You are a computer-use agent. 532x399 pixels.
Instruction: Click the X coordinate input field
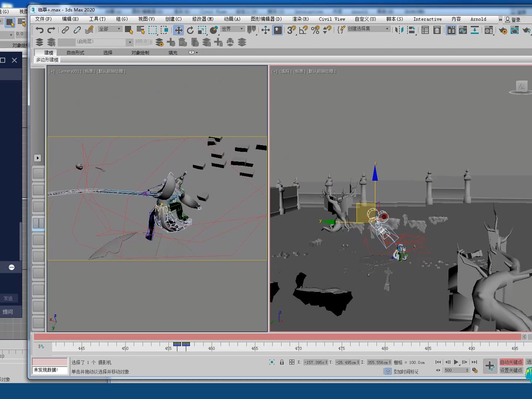point(316,362)
